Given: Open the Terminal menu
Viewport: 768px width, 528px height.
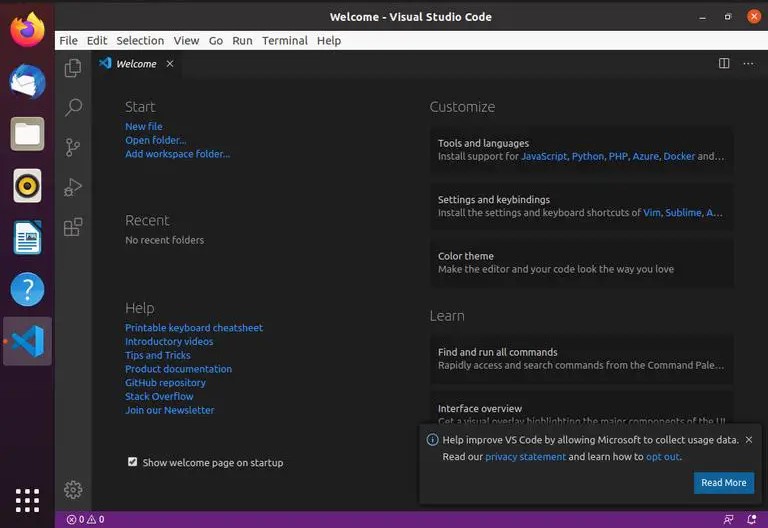Looking at the screenshot, I should click(285, 41).
